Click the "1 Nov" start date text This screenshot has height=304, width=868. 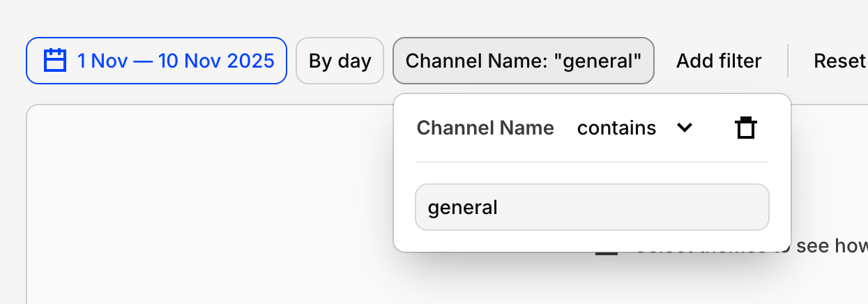point(102,61)
